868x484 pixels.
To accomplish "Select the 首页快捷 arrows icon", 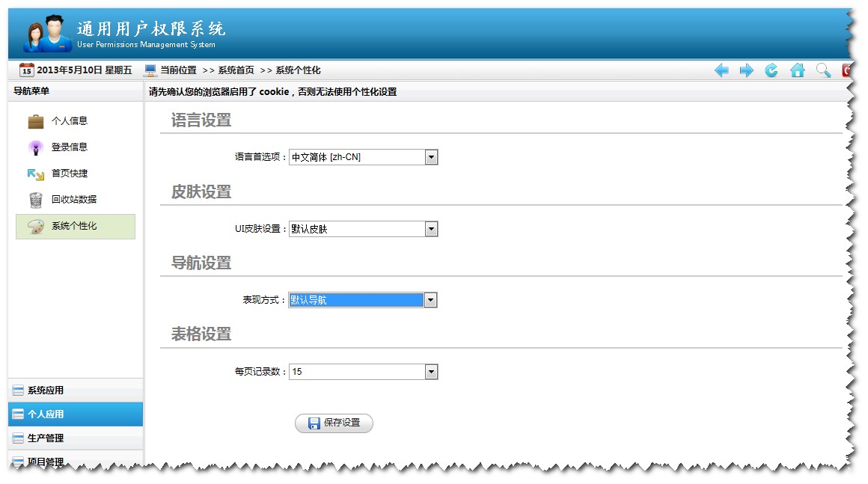I will (x=35, y=174).
